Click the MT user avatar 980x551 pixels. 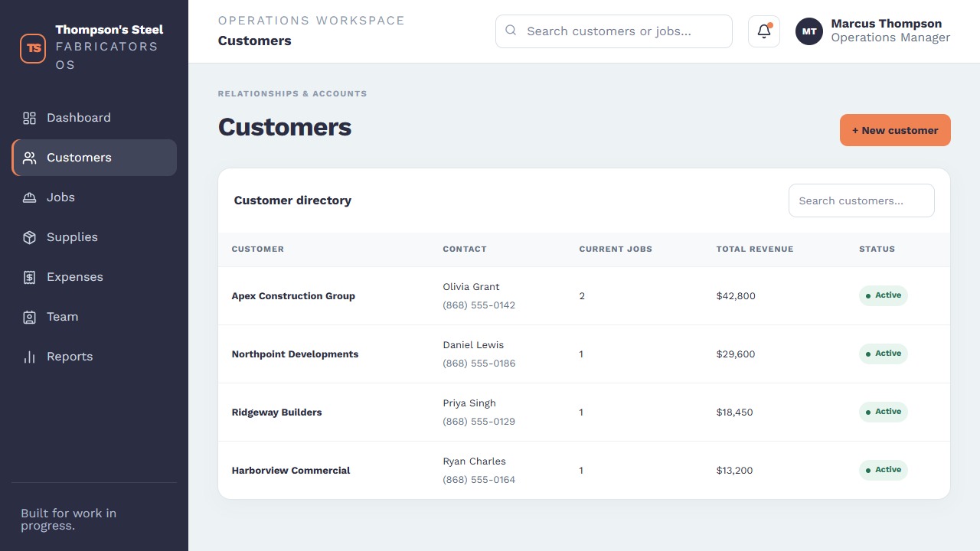point(809,31)
